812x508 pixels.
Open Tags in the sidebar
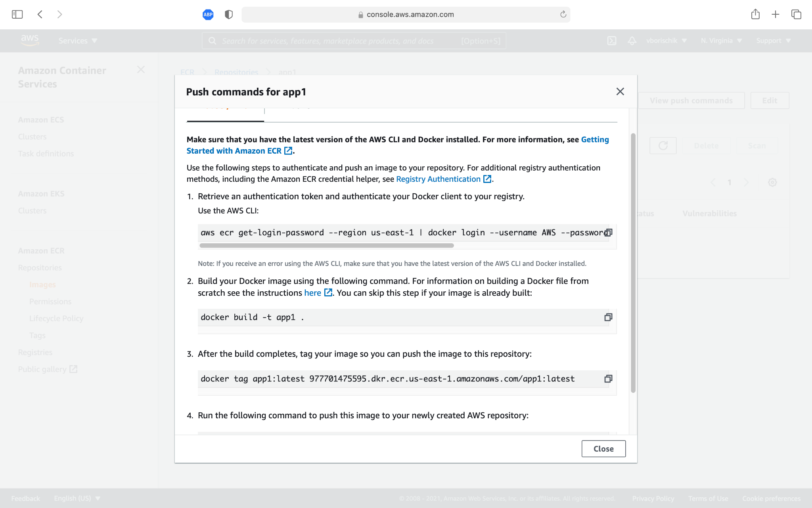point(37,335)
